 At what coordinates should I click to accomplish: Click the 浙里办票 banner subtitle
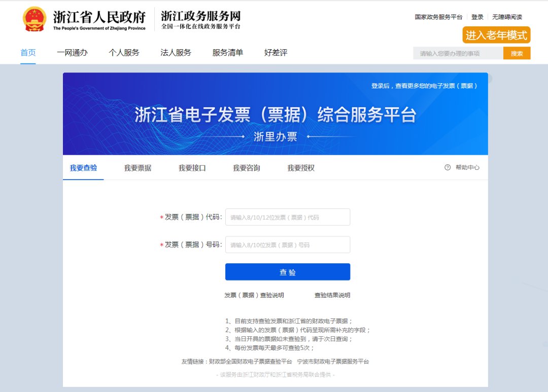[x=276, y=136]
